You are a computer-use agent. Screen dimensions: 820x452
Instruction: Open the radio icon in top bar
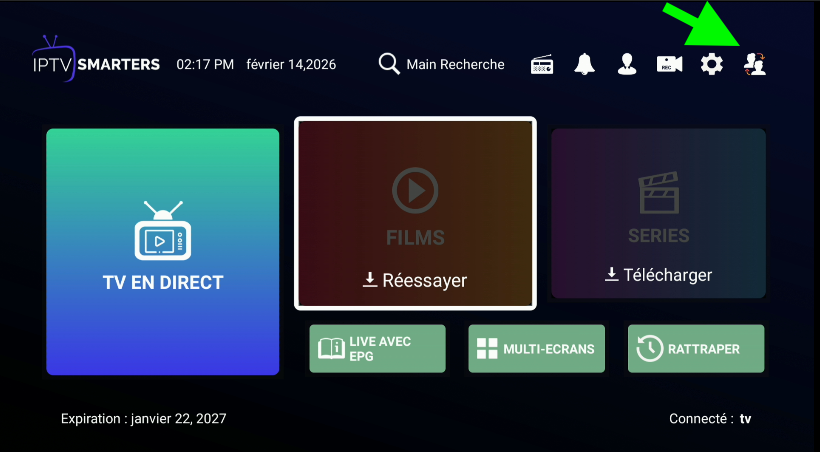tap(542, 64)
